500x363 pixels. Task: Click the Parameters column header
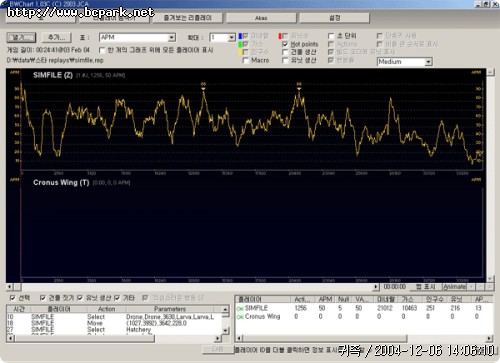(170, 309)
